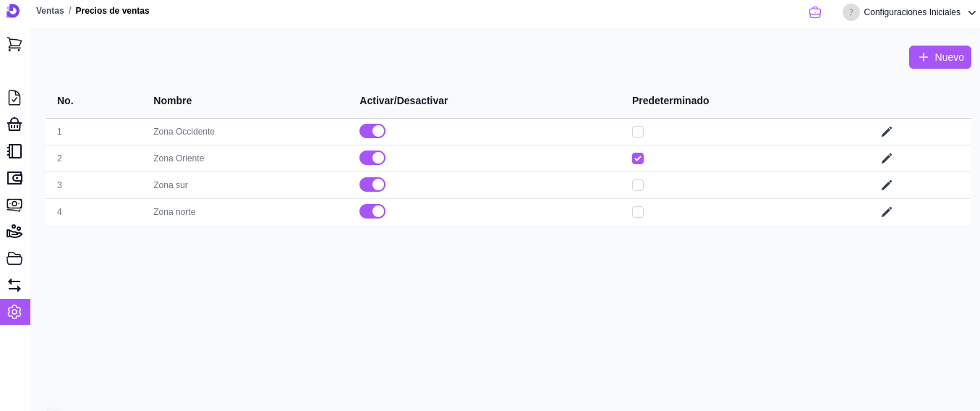The width and height of the screenshot is (980, 411).
Task: Click the Nuevo button
Action: click(x=939, y=57)
